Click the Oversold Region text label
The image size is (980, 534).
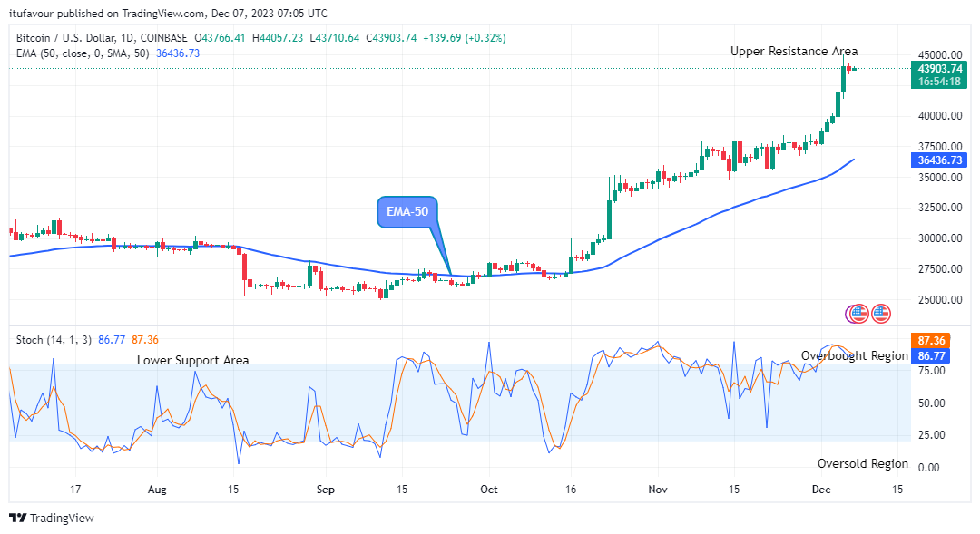coord(862,463)
